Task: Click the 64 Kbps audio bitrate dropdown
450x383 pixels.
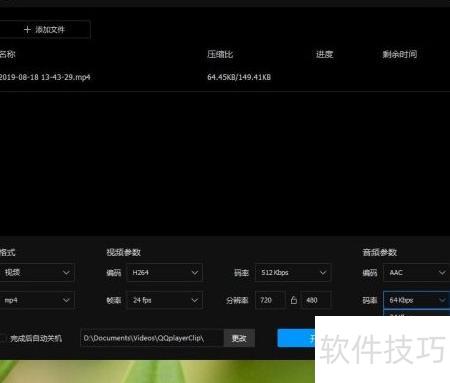Action: [417, 300]
